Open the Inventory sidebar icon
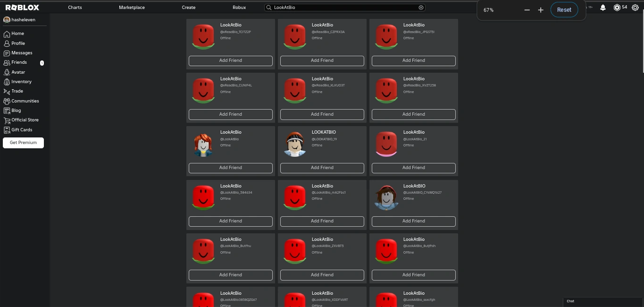This screenshot has width=644, height=307. coord(7,82)
